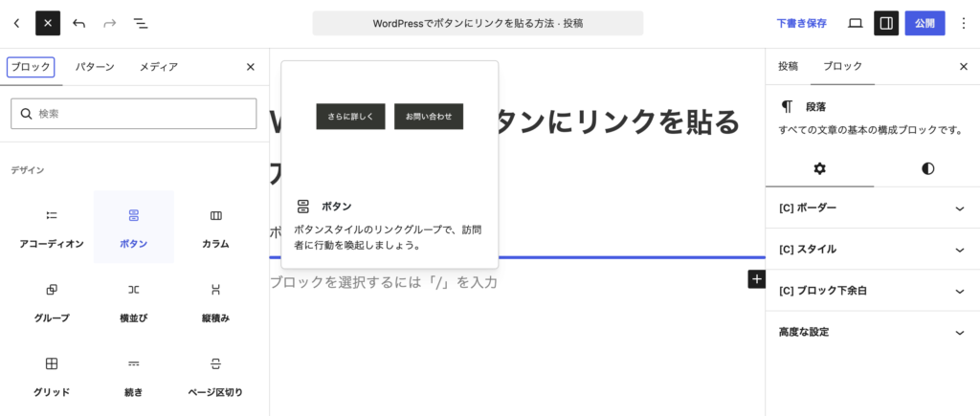The height and width of the screenshot is (416, 980).
Task: Expand the [C] ボーダー panel
Action: click(x=873, y=208)
